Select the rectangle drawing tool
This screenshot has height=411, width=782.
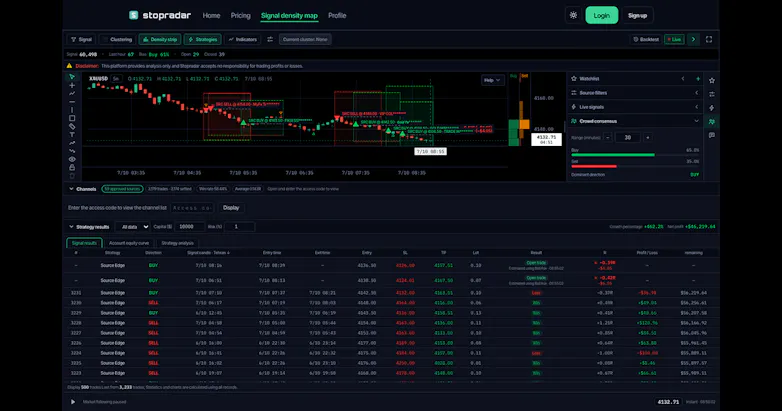coord(72,118)
